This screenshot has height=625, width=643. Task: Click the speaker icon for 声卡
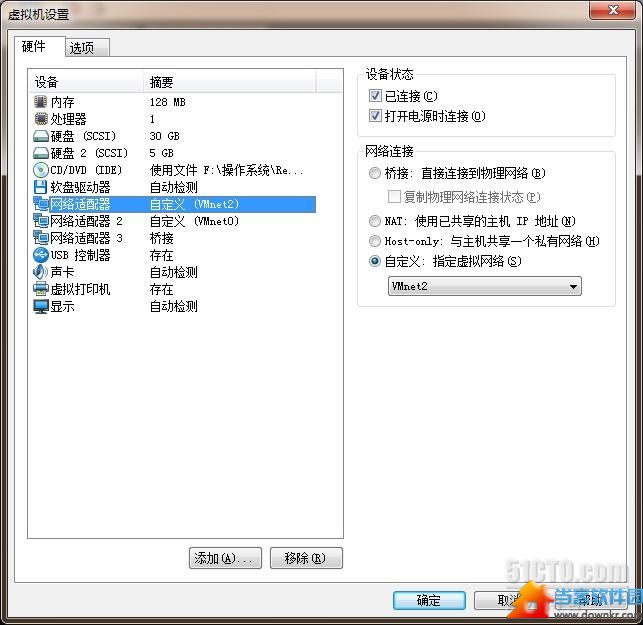click(41, 272)
